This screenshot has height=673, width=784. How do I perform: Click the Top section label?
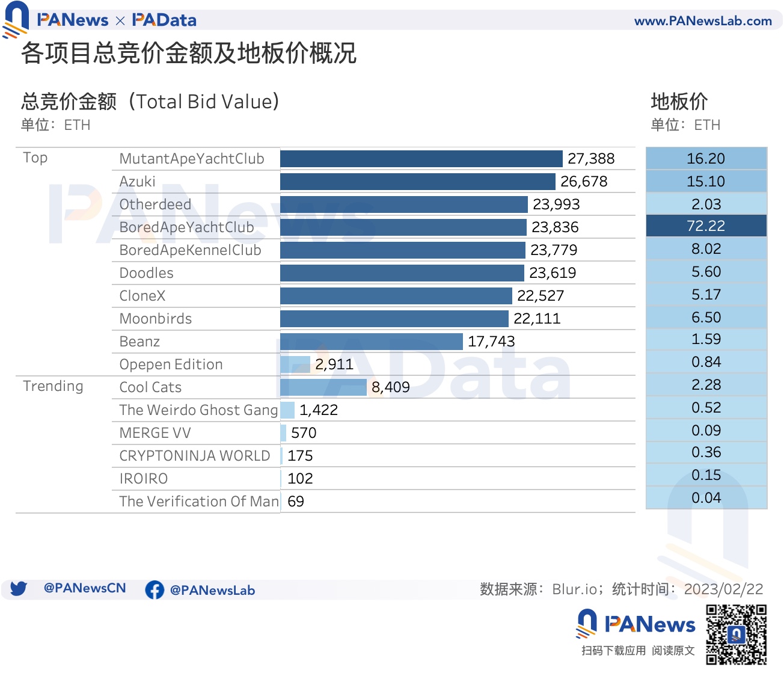(x=35, y=158)
